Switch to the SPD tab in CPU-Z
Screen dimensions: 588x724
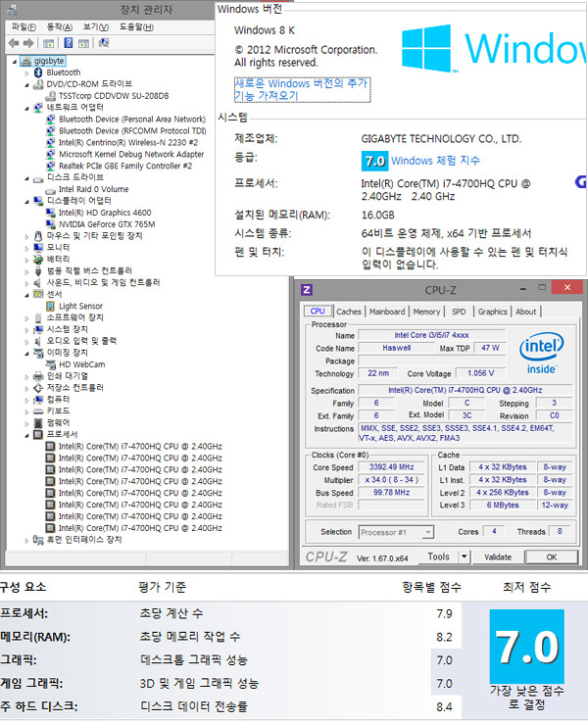(x=459, y=312)
